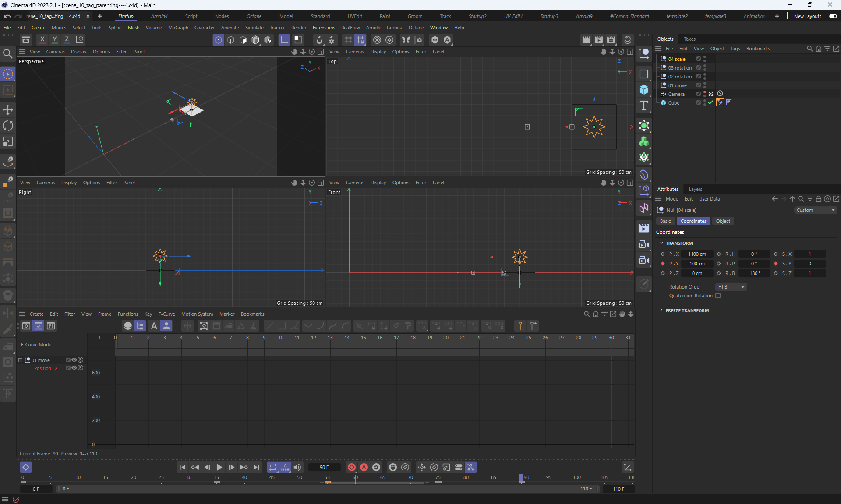The height and width of the screenshot is (504, 841).
Task: Select the Move tool in left toolbar
Action: coord(8,110)
